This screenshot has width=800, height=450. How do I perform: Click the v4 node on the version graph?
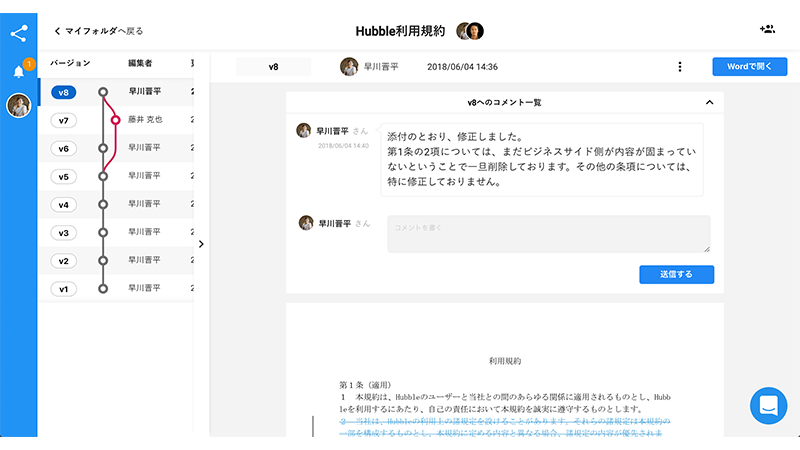[103, 205]
